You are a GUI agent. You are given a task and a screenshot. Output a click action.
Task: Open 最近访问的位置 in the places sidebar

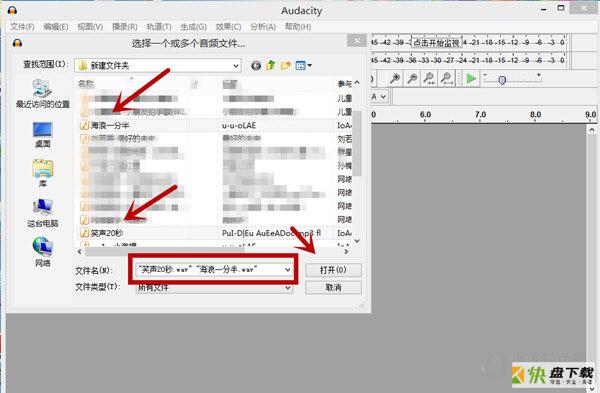click(x=42, y=94)
